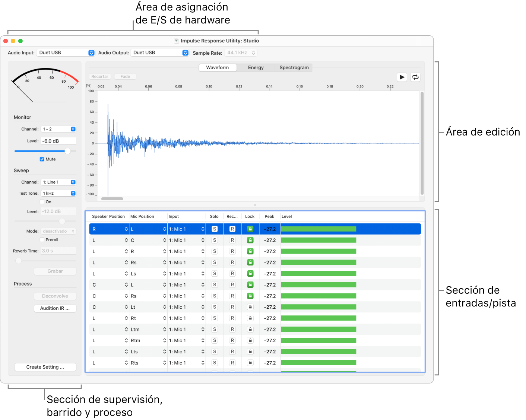Change Mic Position on L / C row
The image size is (526, 420).
(148, 240)
